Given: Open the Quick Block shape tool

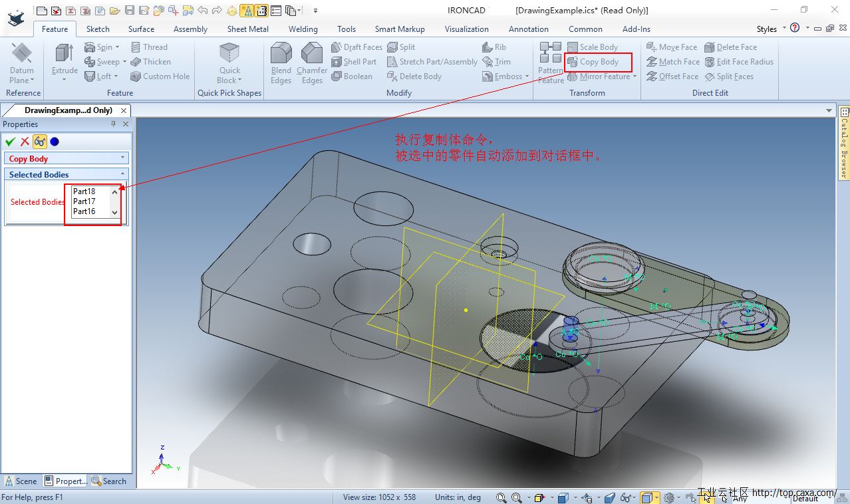Looking at the screenshot, I should (x=229, y=53).
